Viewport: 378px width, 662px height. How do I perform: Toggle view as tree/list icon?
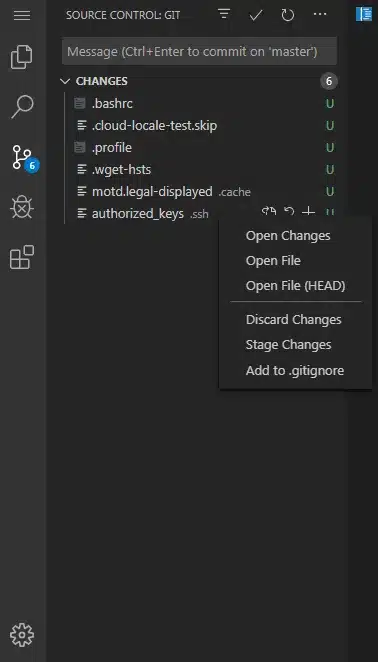tap(224, 15)
